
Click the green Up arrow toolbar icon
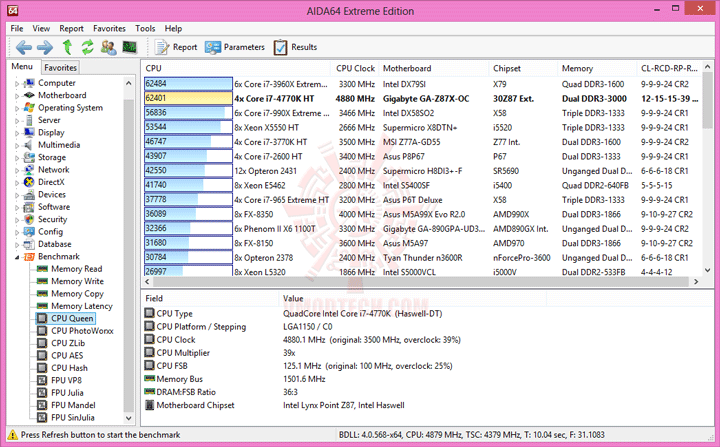(68, 47)
